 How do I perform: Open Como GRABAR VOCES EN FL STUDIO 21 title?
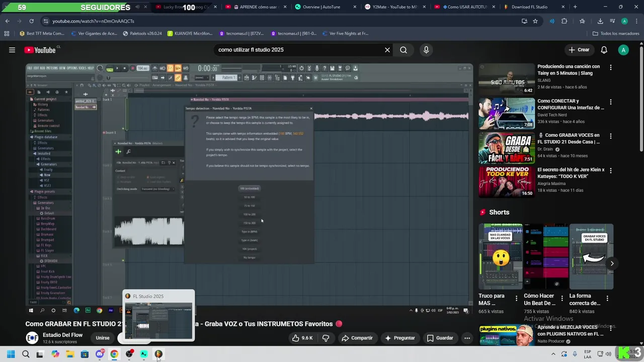pos(569,139)
